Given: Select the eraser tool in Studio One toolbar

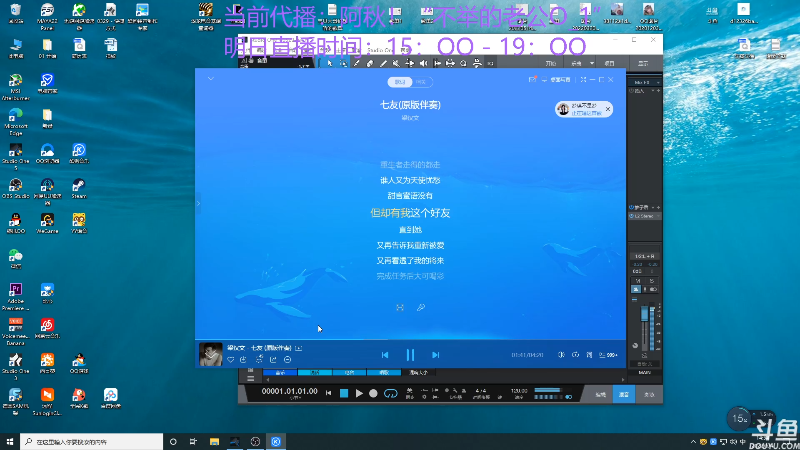Looking at the screenshot, I should coord(369,63).
